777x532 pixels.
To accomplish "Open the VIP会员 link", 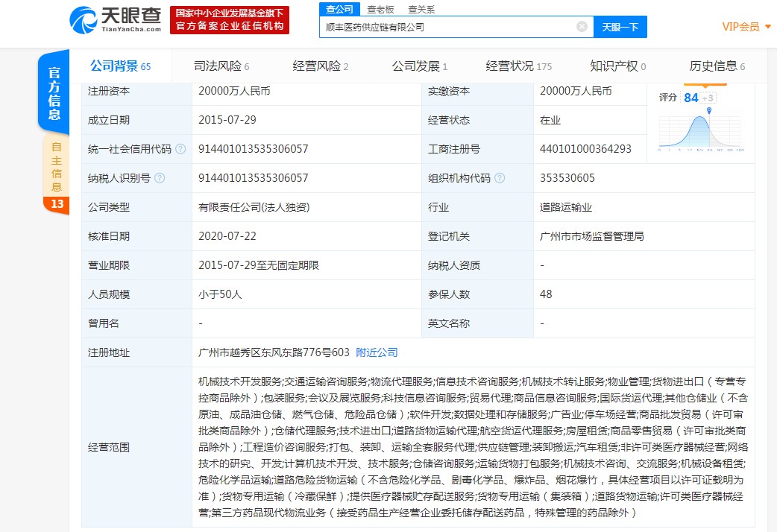I will 740,27.
